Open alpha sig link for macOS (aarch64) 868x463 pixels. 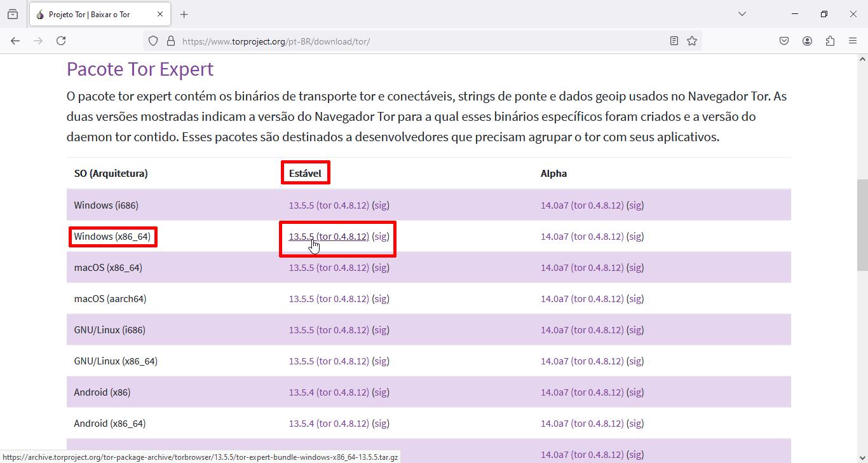[635, 299]
